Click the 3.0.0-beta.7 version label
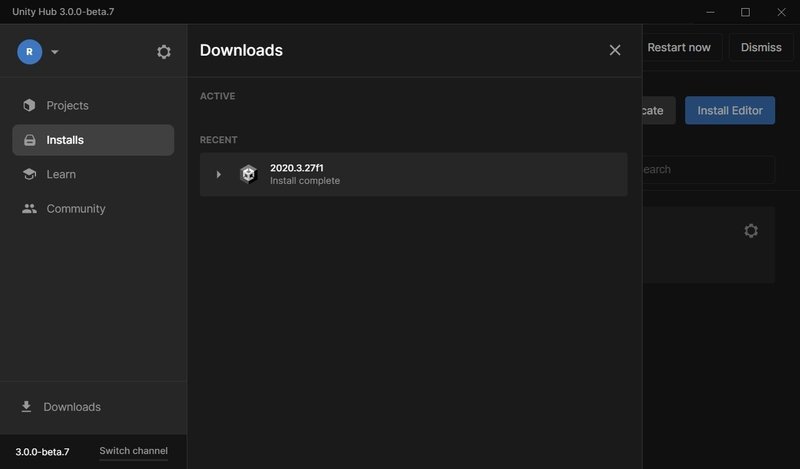The width and height of the screenshot is (800, 469). click(42, 452)
